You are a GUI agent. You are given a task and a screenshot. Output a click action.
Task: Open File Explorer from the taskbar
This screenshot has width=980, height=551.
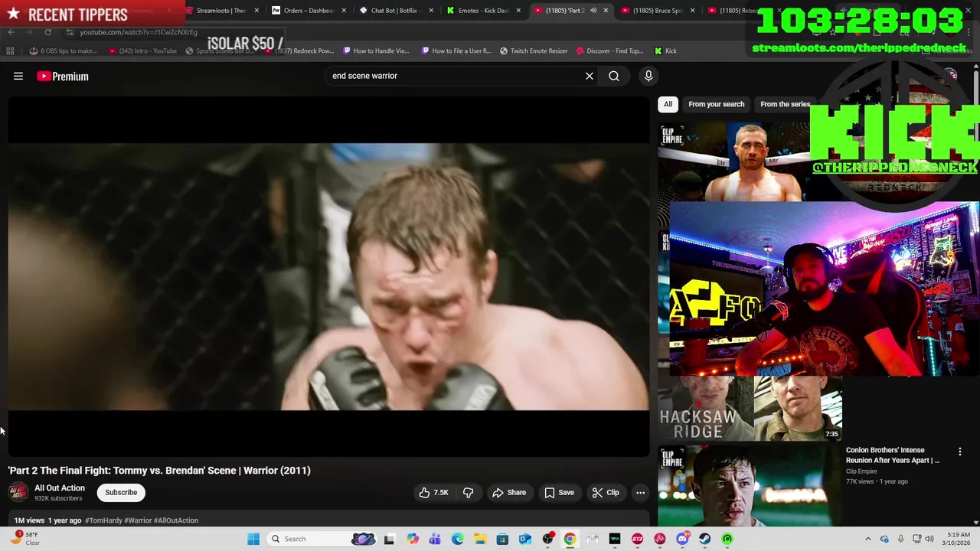(480, 539)
